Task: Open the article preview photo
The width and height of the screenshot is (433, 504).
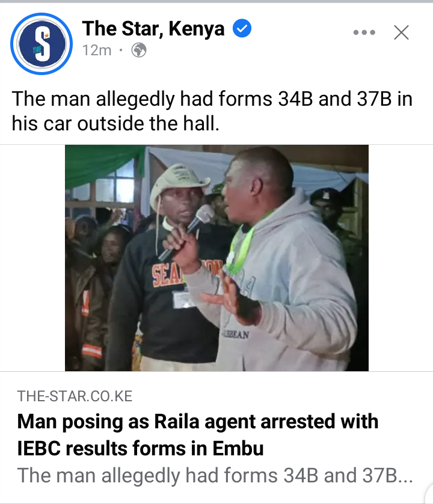Action: pos(216,258)
